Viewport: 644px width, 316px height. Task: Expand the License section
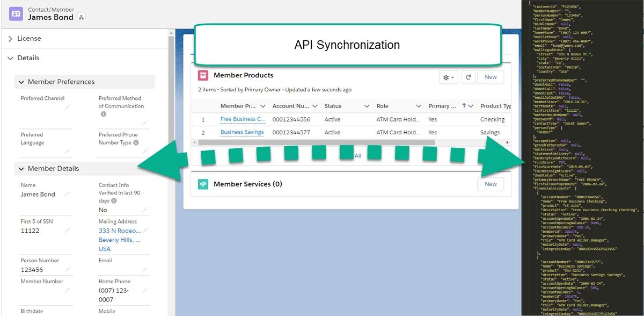coord(10,39)
